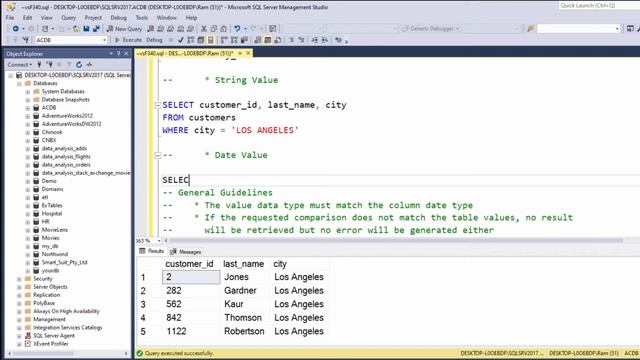This screenshot has height=360, width=640.
Task: Click the Paste icon in toolbar
Action: coord(224,29)
